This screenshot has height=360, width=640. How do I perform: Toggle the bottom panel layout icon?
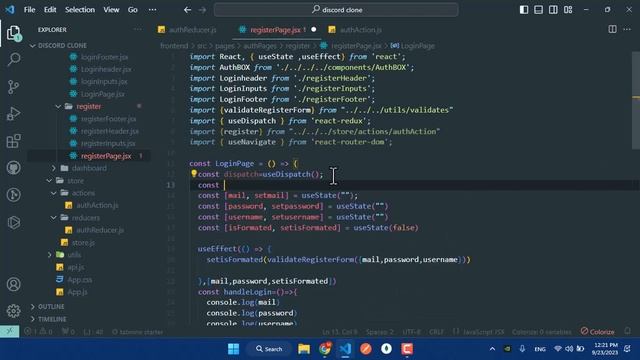[538, 10]
